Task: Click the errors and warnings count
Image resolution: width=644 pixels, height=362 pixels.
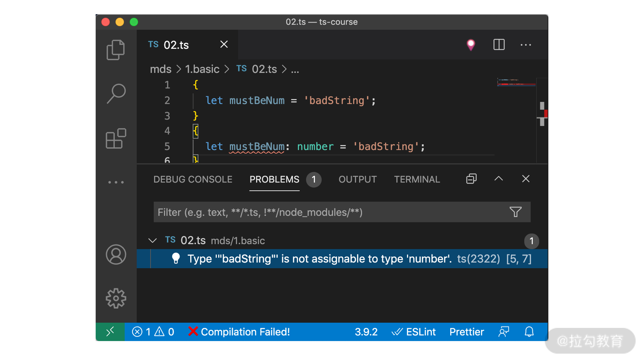Action: (153, 332)
